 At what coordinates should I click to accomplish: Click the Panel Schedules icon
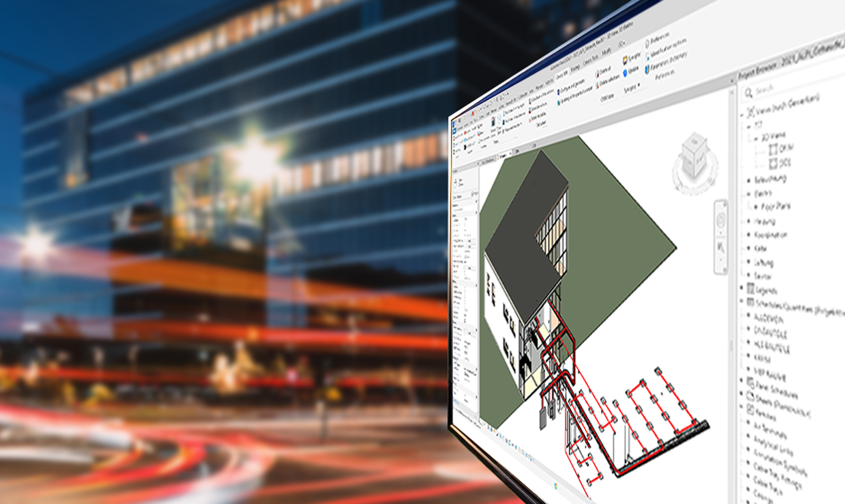(750, 382)
